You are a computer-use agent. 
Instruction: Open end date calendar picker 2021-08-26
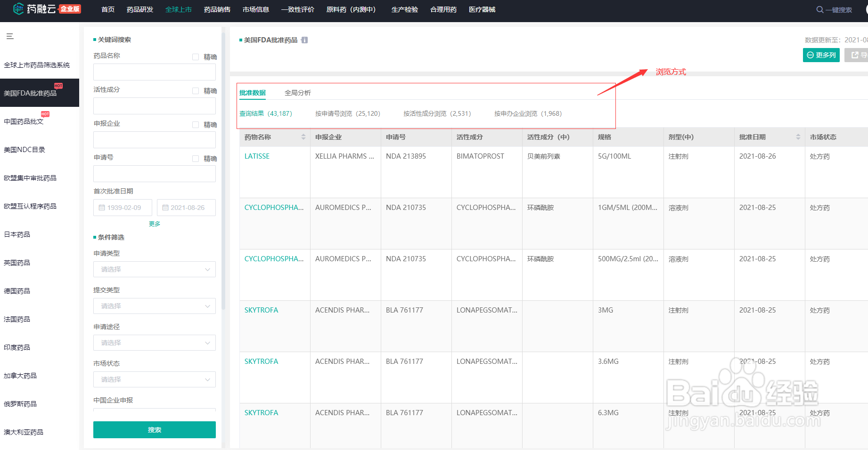(x=186, y=208)
